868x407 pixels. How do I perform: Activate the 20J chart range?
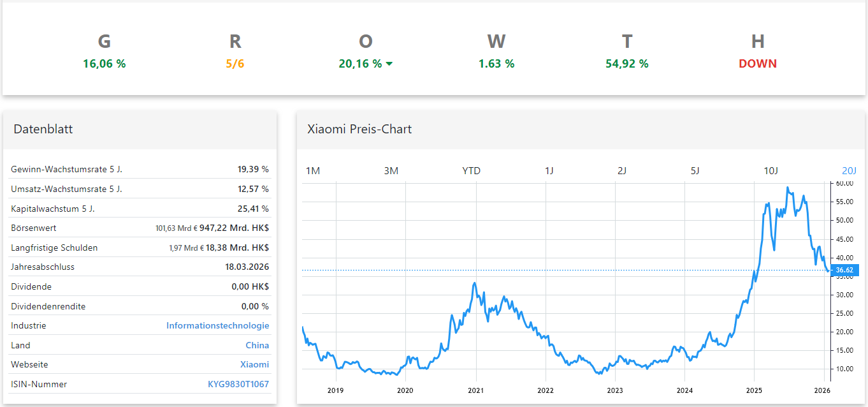click(849, 171)
